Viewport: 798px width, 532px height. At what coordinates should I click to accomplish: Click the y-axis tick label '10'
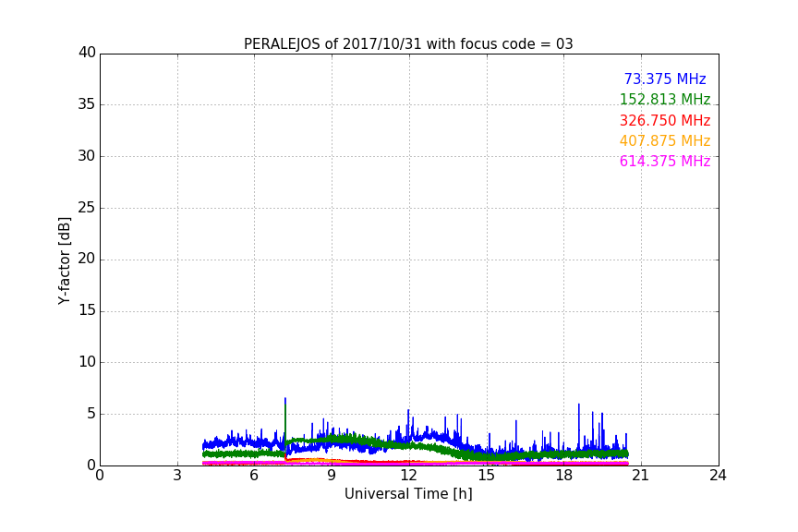coord(87,362)
